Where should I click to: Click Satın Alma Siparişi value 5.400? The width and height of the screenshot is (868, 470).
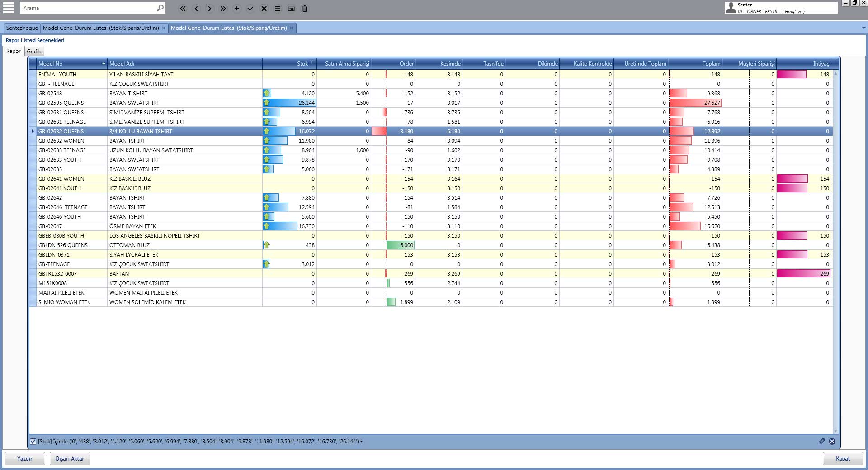pos(344,93)
